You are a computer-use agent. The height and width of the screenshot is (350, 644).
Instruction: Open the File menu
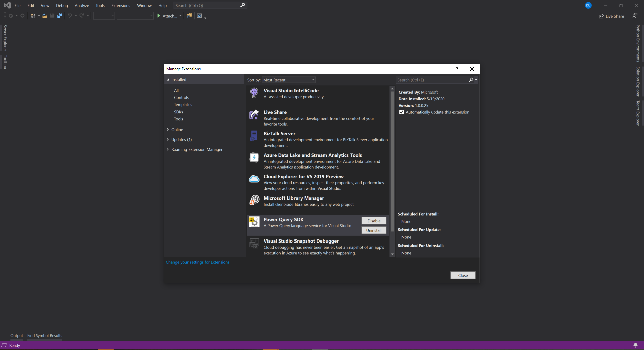[x=18, y=6]
